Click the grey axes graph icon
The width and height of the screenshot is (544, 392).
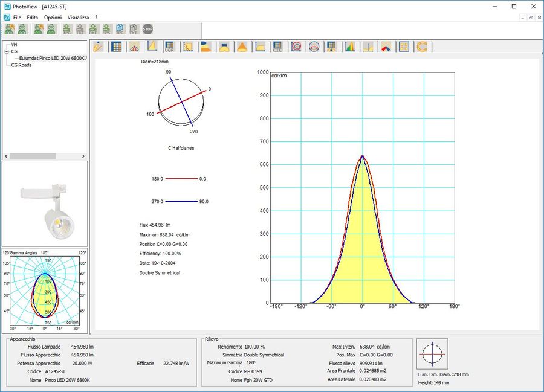tap(368, 47)
